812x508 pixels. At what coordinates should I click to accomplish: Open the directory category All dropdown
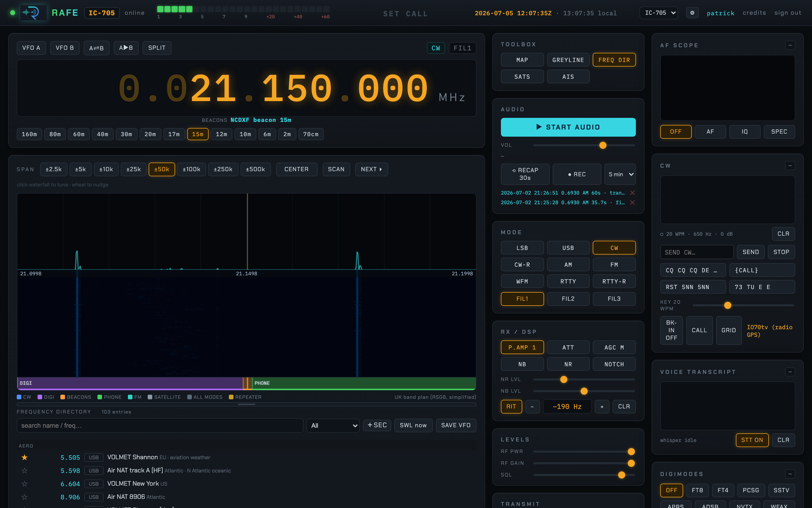(333, 425)
